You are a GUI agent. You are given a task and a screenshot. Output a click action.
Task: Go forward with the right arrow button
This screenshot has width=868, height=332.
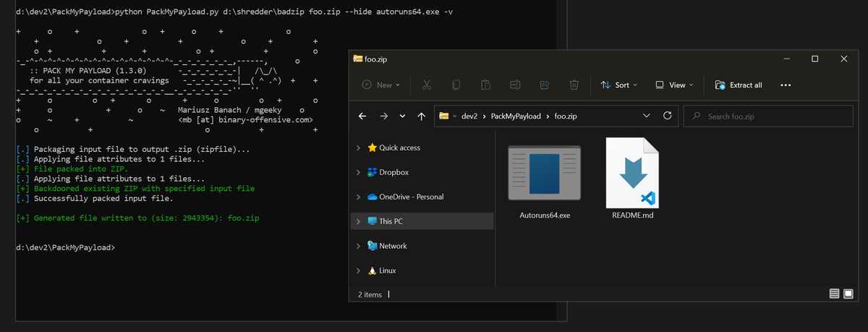(x=383, y=116)
